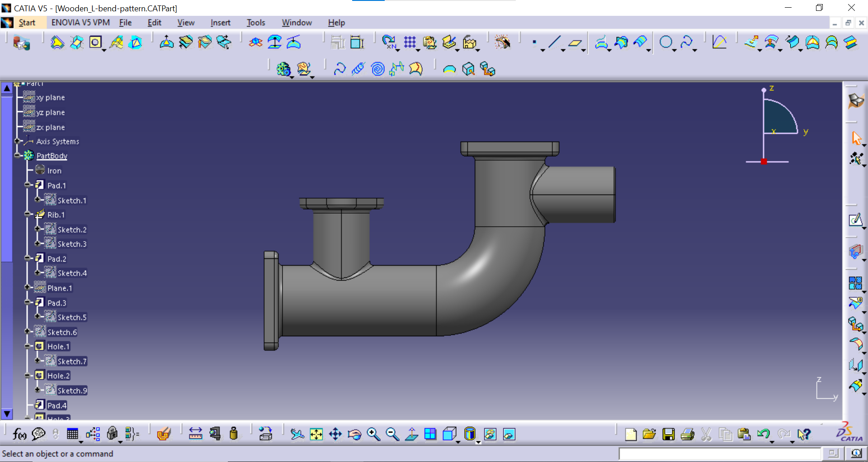Click the Rectangular Pattern grid icon
This screenshot has width=868, height=462.
click(x=410, y=43)
